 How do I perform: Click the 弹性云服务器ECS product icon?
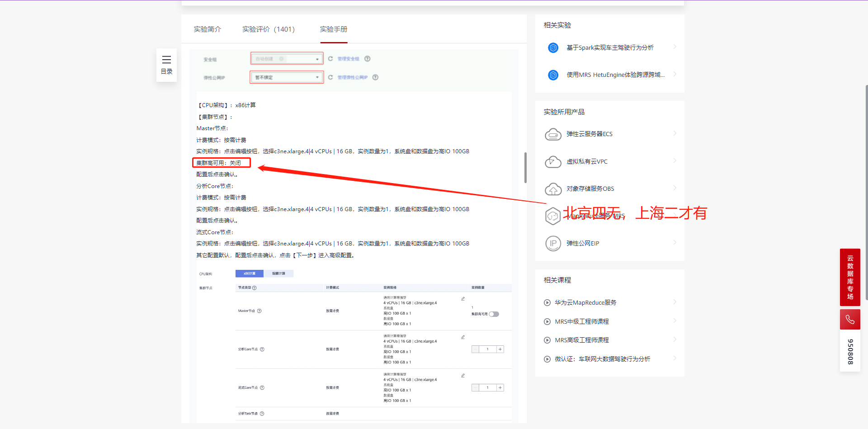[x=553, y=134]
